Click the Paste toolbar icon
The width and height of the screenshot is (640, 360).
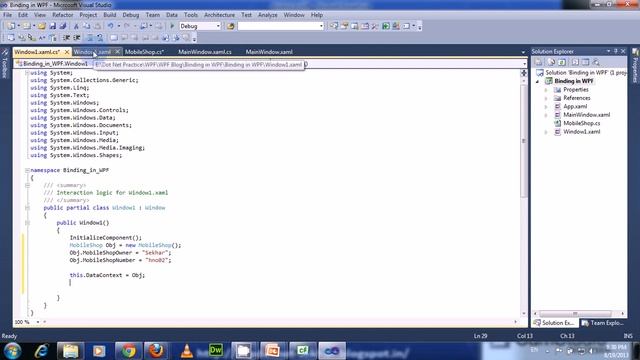[98, 26]
